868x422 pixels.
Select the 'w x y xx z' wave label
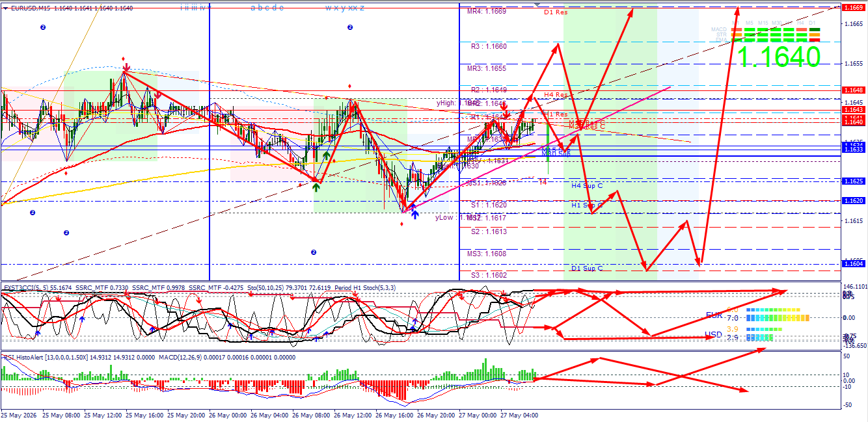(345, 8)
